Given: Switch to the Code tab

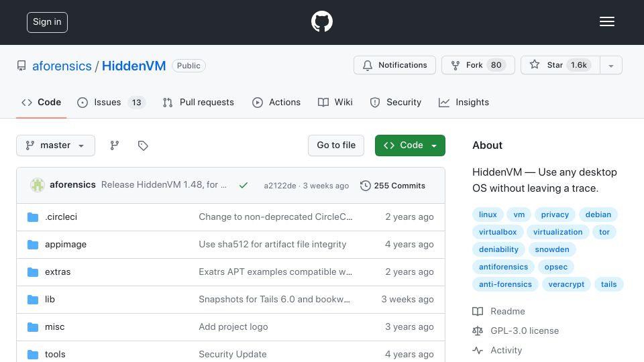Looking at the screenshot, I should pyautogui.click(x=42, y=102).
